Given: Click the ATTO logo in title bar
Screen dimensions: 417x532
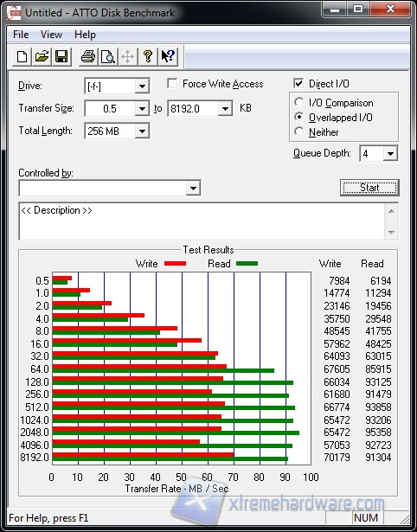Looking at the screenshot, I should tap(14, 13).
